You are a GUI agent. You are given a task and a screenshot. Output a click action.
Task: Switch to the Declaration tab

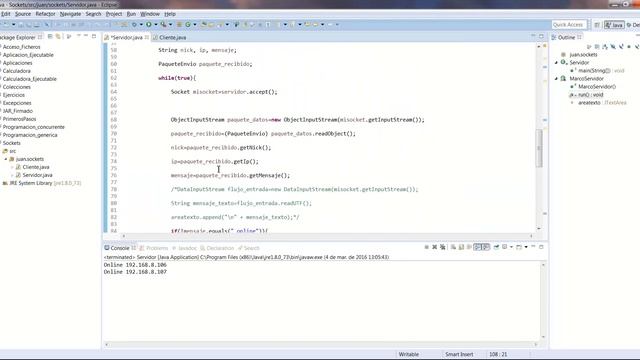(x=217, y=248)
